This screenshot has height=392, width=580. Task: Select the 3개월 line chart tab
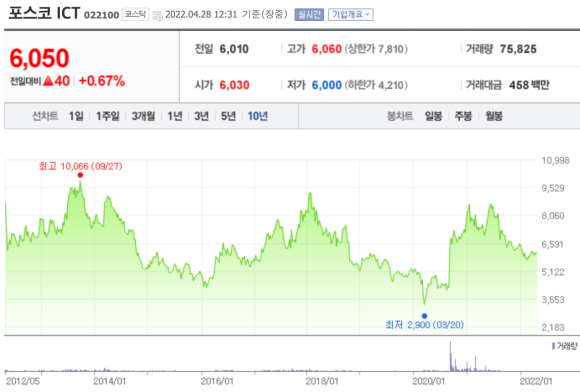pyautogui.click(x=143, y=116)
